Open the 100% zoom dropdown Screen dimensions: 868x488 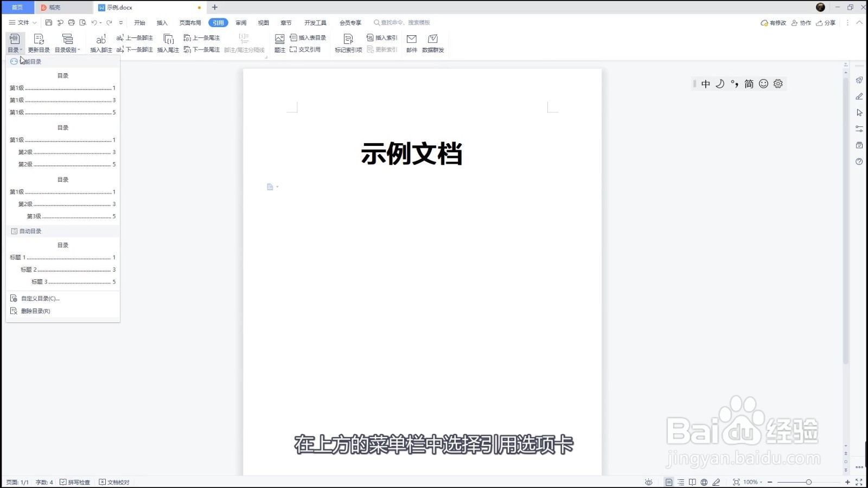click(x=753, y=482)
